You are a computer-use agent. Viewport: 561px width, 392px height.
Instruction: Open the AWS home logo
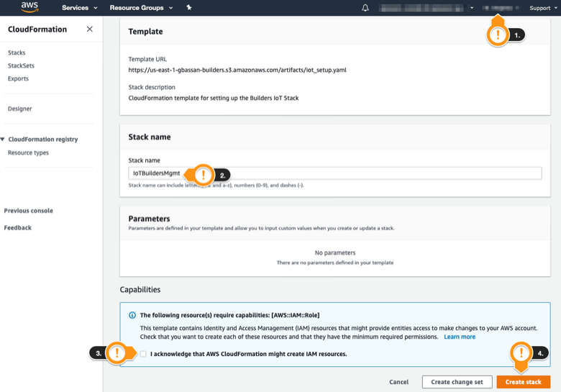[29, 7]
